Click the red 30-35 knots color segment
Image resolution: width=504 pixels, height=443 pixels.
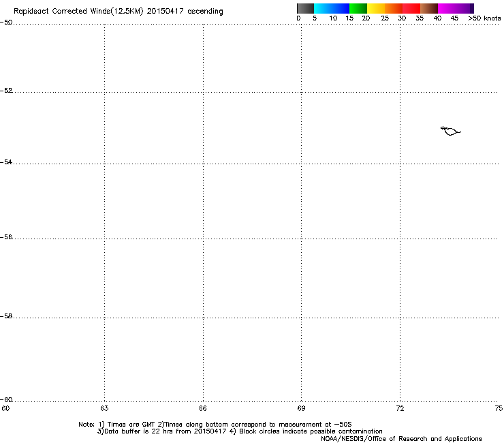click(x=411, y=8)
